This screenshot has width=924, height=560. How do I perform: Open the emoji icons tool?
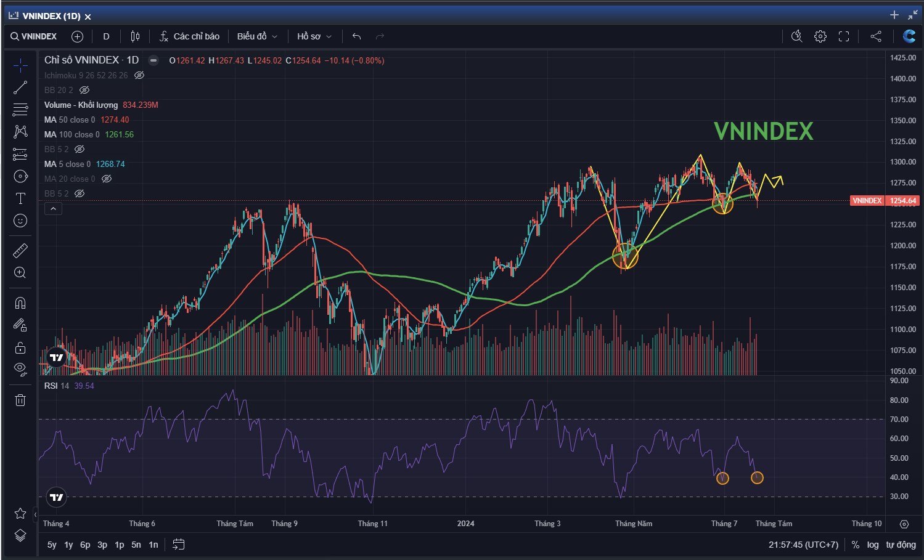20,221
